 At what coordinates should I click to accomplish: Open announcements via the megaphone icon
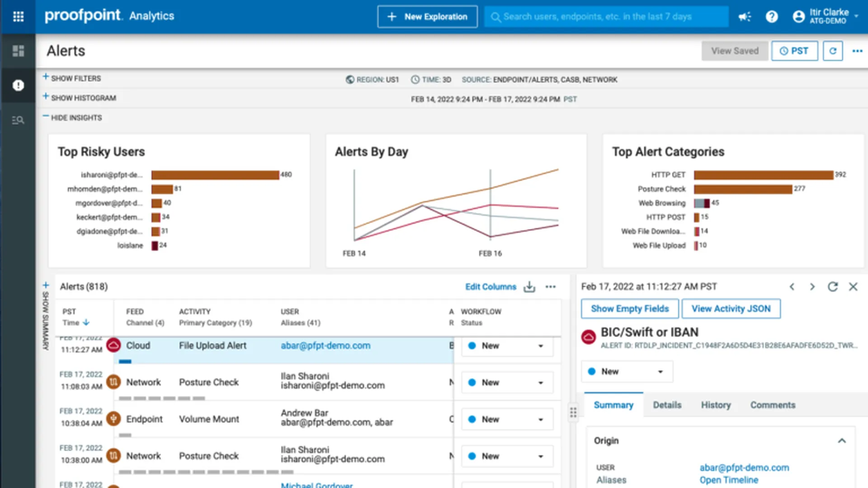(745, 17)
